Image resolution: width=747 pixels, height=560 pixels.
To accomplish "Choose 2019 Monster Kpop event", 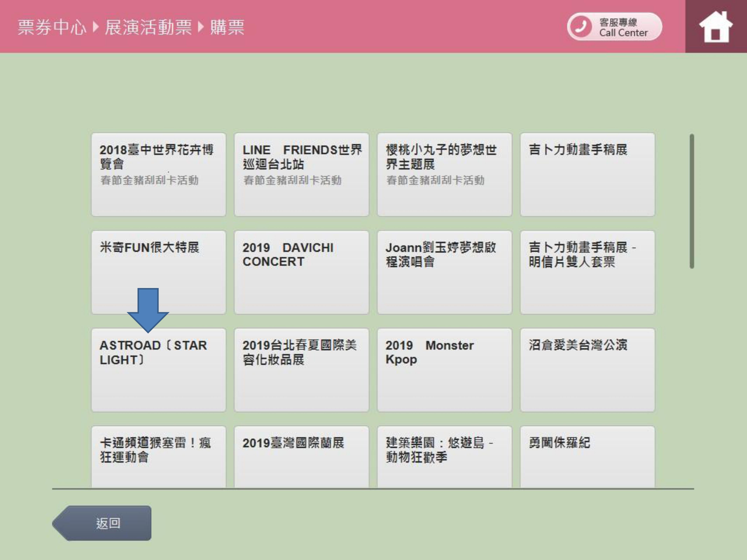I will point(444,370).
